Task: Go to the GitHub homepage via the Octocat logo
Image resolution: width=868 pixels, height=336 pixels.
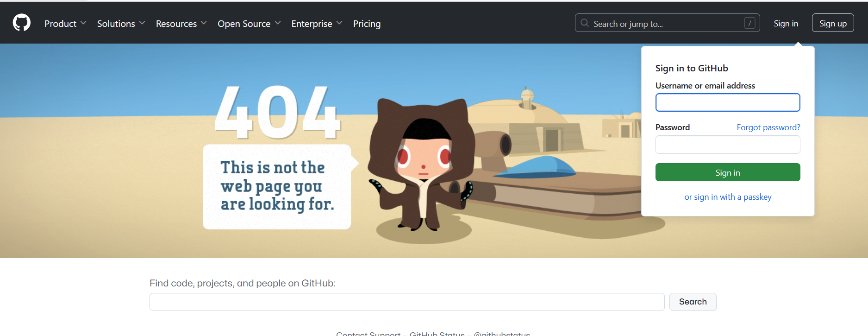Action: click(x=22, y=23)
